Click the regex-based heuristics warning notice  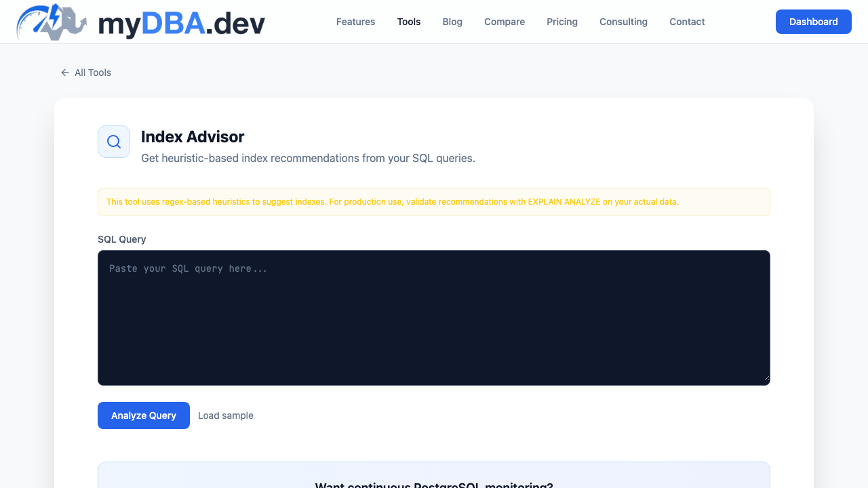434,202
